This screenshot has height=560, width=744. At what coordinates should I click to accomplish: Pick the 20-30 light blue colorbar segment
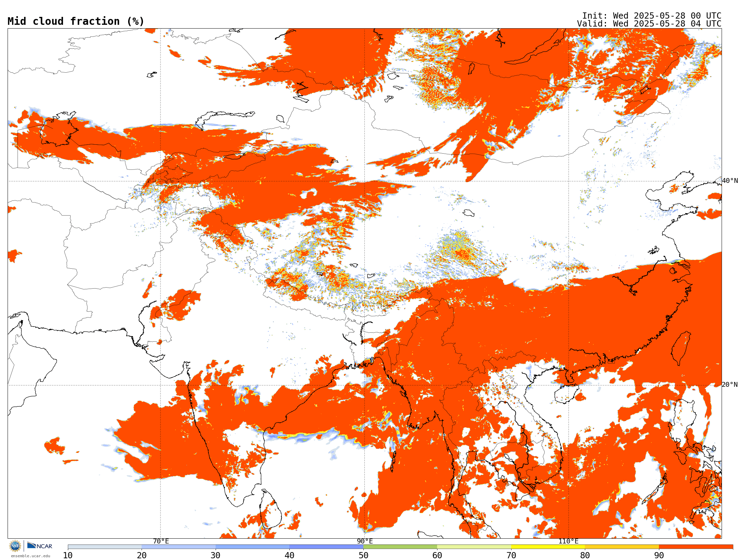(178, 547)
